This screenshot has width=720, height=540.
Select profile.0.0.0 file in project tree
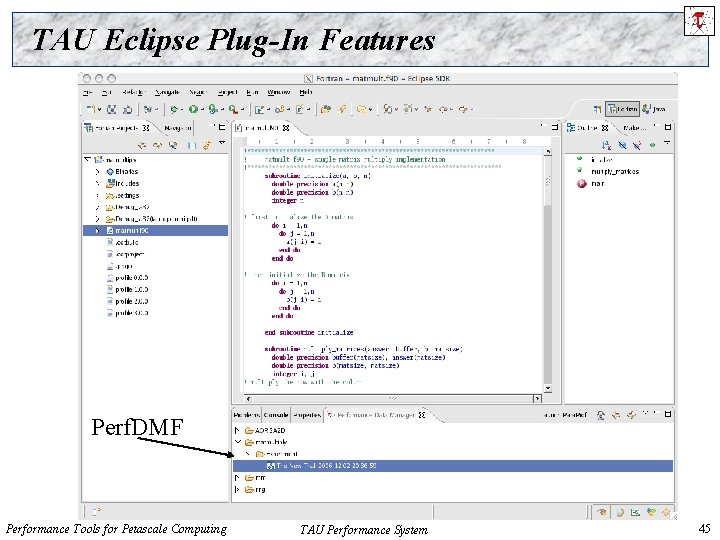127,278
